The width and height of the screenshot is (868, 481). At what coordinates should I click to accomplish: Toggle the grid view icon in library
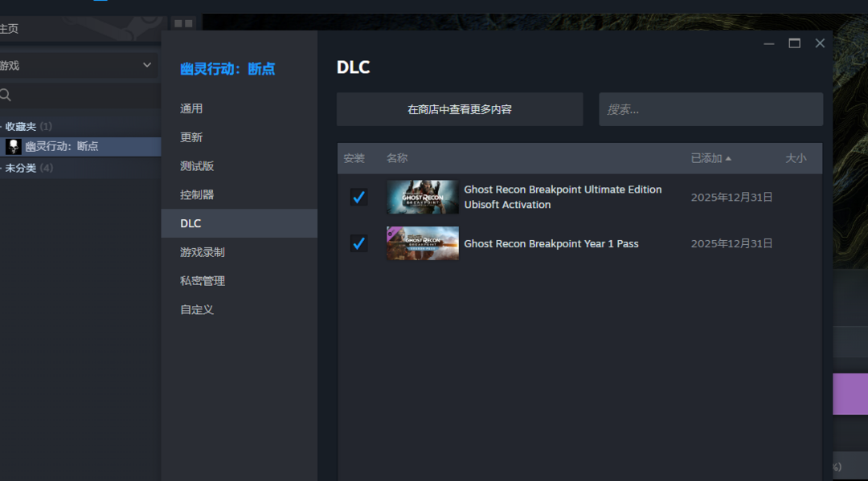pyautogui.click(x=183, y=24)
